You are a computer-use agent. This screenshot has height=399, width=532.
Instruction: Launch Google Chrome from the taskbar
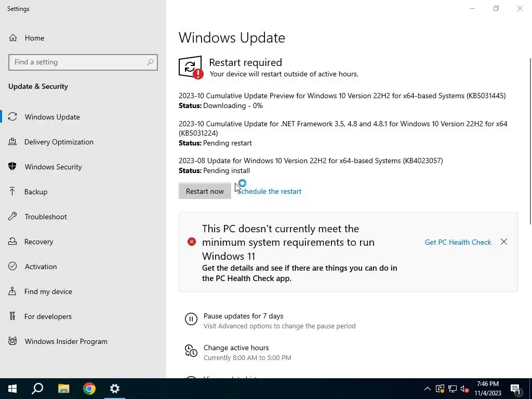[x=89, y=389]
